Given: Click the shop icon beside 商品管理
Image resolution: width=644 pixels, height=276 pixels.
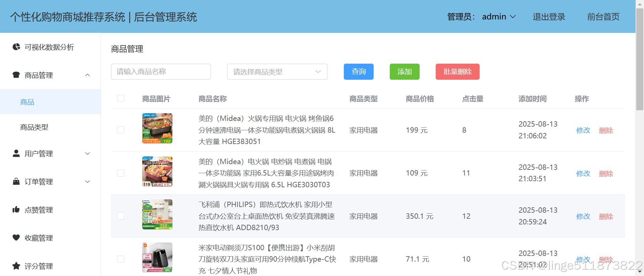Looking at the screenshot, I should click(x=16, y=75).
